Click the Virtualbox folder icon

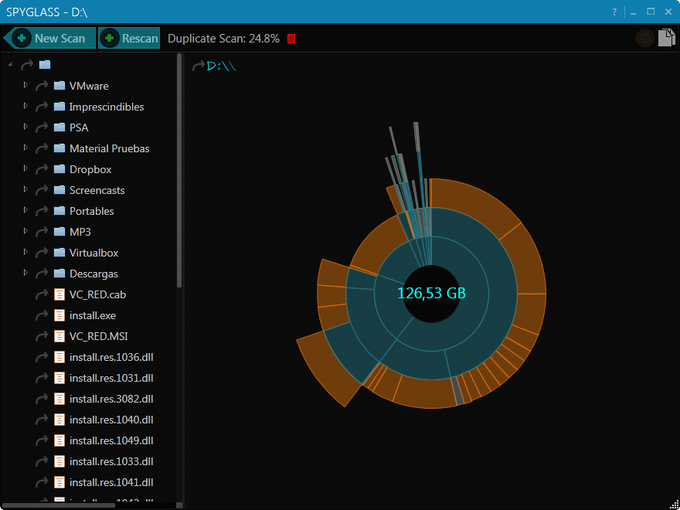(59, 253)
